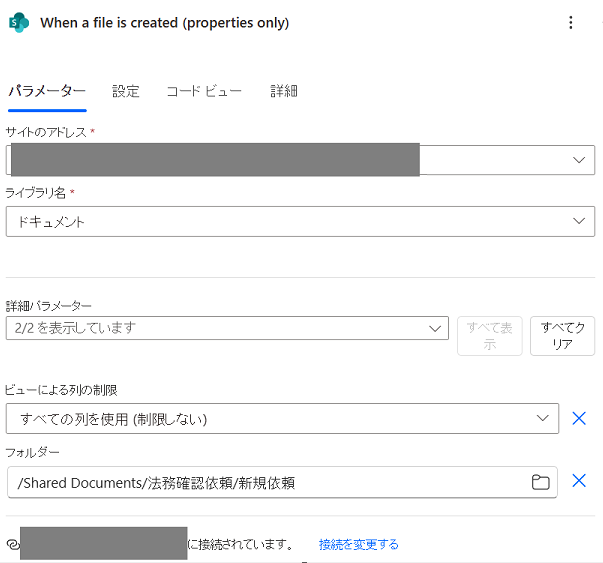603x563 pixels.
Task: Click the SharePoint connector icon
Action: [19, 23]
